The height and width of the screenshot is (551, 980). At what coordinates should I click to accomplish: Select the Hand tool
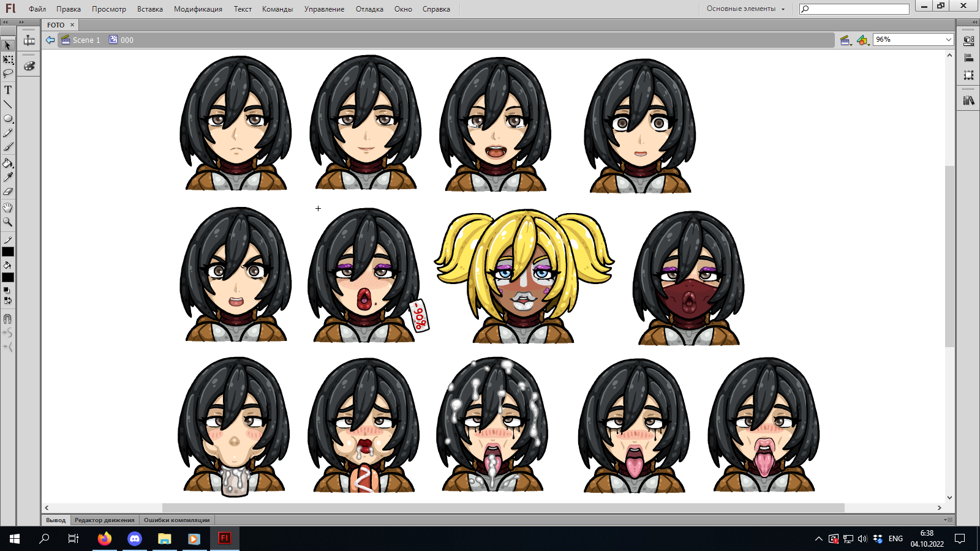8,208
